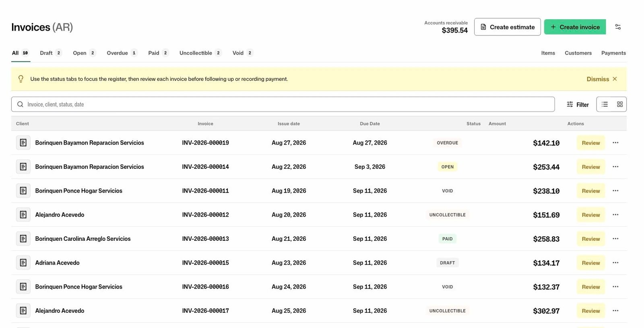Click document icon for INV-2026-000012
The image size is (644, 328).
point(23,215)
